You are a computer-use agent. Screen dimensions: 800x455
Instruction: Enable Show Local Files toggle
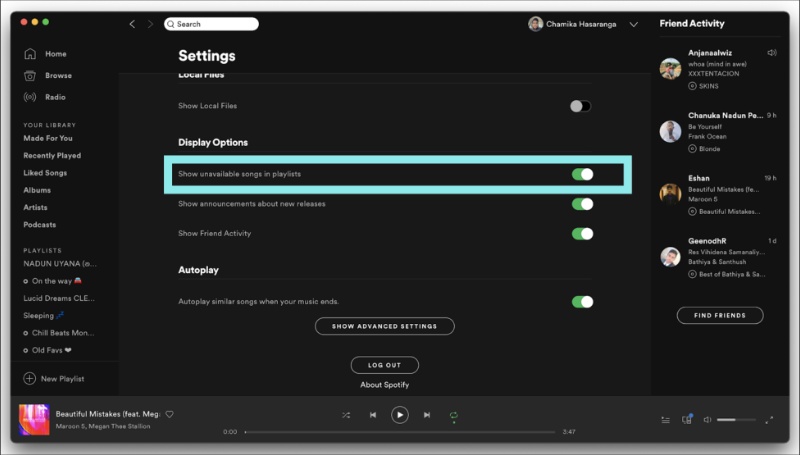click(581, 106)
